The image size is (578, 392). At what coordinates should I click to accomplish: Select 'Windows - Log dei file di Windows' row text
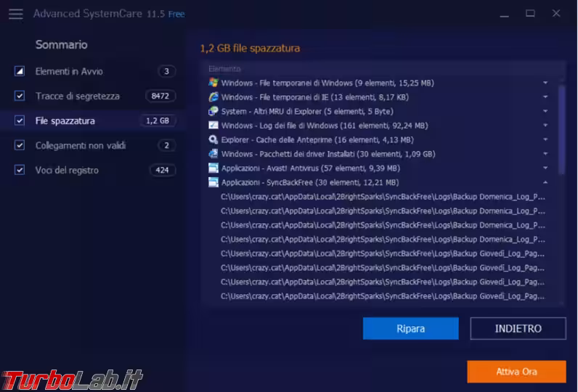(325, 126)
